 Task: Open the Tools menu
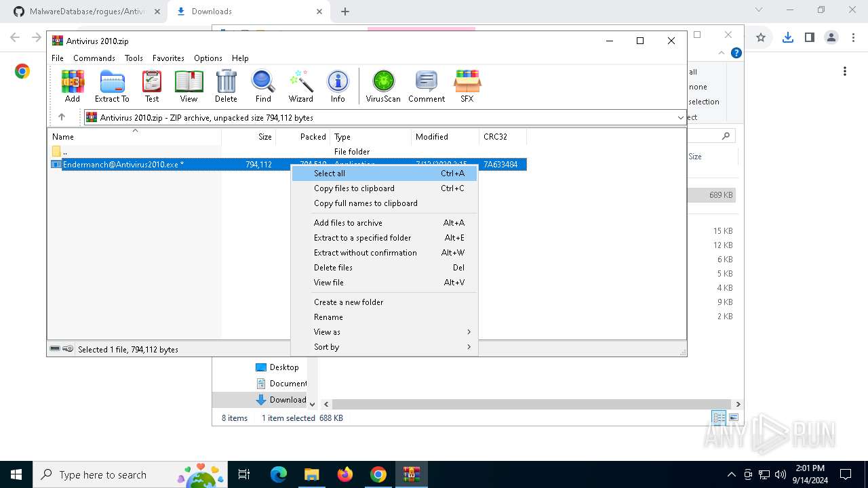(x=134, y=58)
